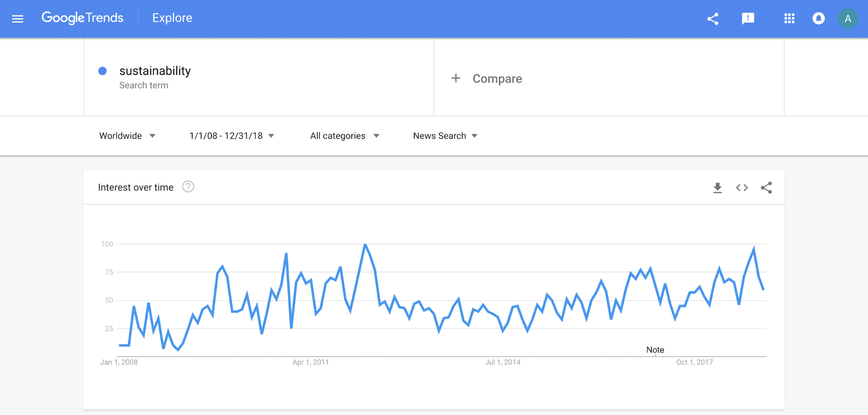Open the News Search type dropdown
Image resolution: width=868 pixels, height=415 pixels.
pyautogui.click(x=445, y=136)
